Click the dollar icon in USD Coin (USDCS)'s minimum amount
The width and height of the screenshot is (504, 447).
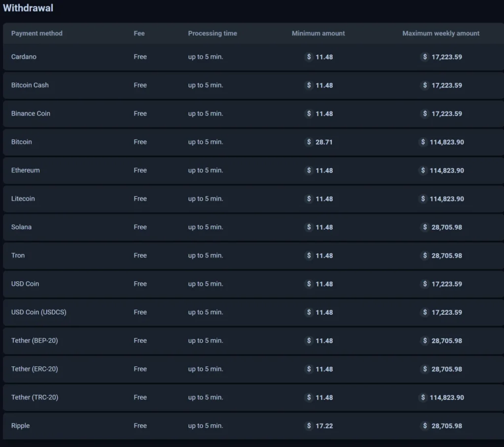(309, 312)
